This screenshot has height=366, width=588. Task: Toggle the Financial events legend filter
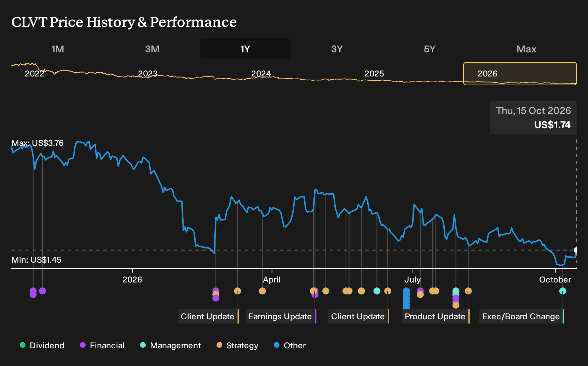pyautogui.click(x=102, y=345)
